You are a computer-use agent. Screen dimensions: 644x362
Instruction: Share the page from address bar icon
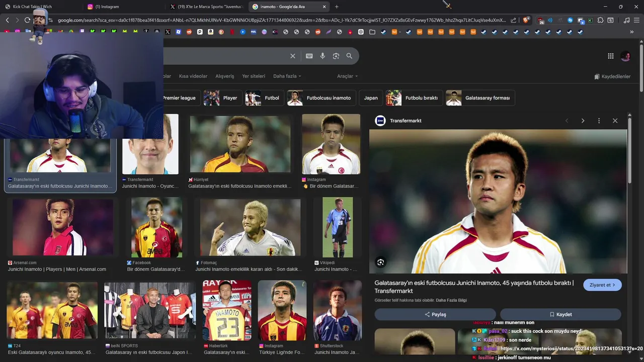513,20
